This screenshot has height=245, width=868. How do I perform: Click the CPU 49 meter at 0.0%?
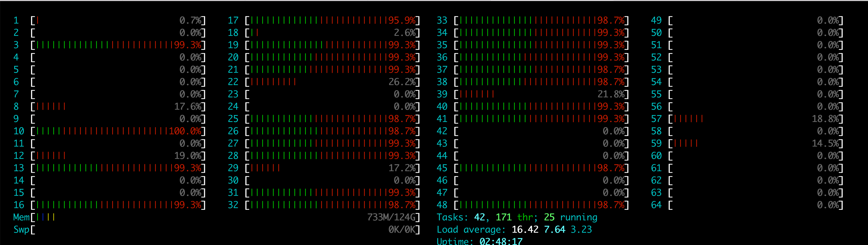[x=758, y=20]
